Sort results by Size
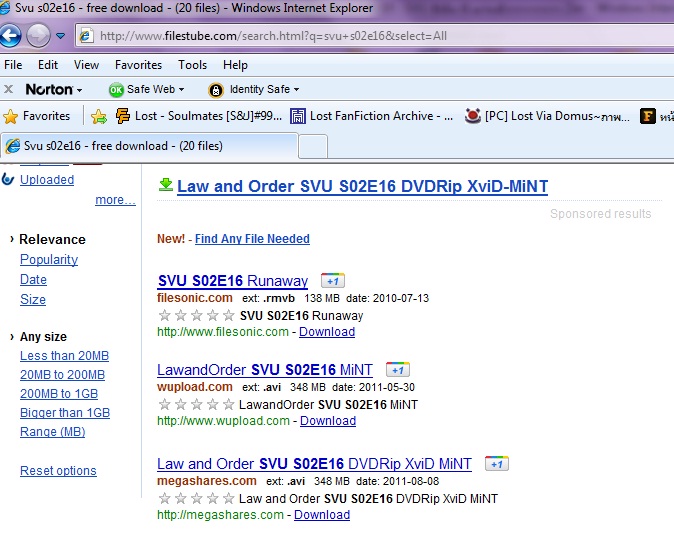Image resolution: width=674 pixels, height=545 pixels. coord(33,300)
